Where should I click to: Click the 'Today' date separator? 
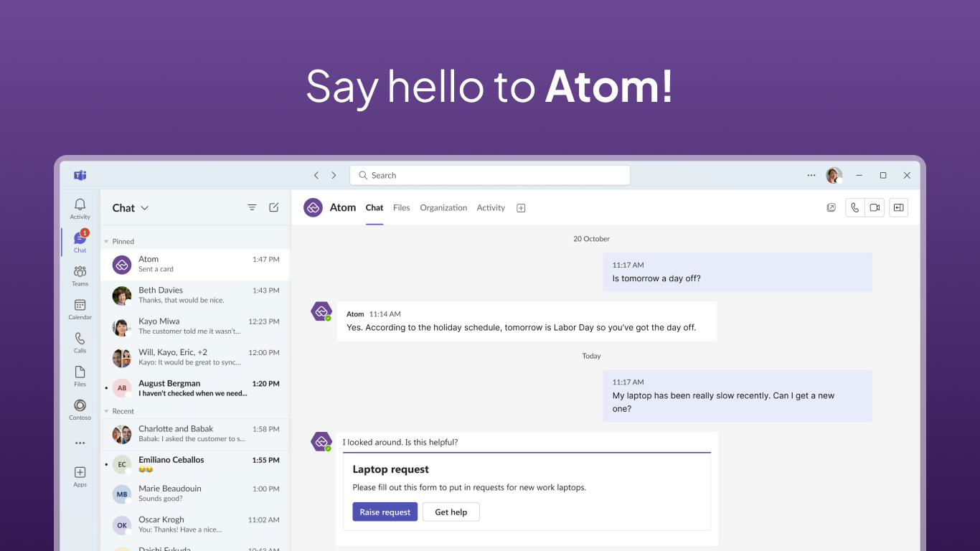tap(591, 356)
